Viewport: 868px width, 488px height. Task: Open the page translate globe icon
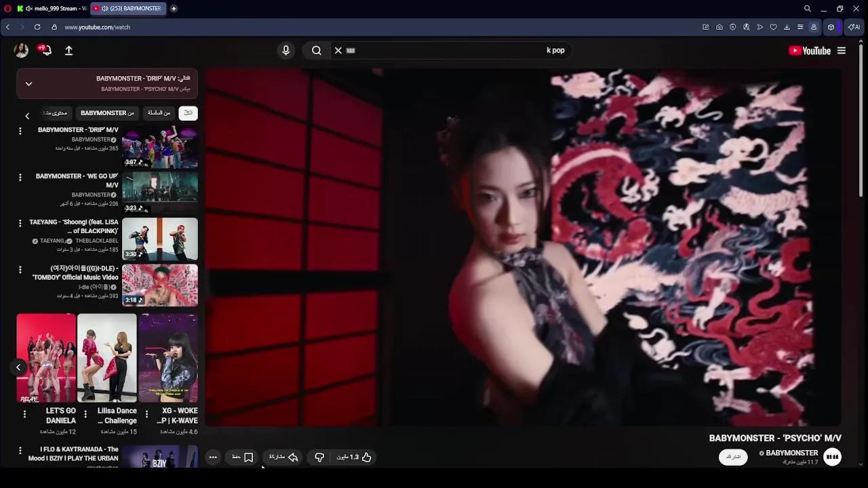(747, 27)
